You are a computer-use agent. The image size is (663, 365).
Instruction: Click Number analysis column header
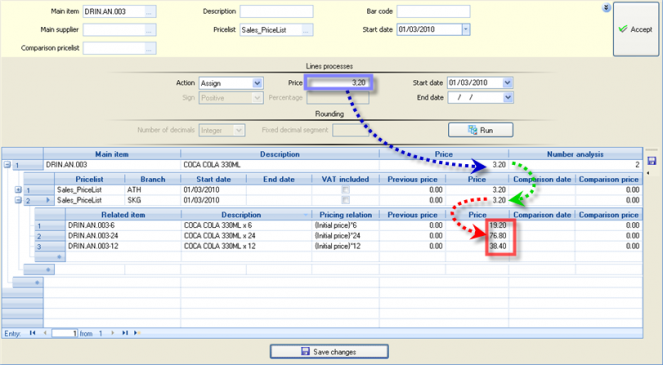click(x=575, y=154)
